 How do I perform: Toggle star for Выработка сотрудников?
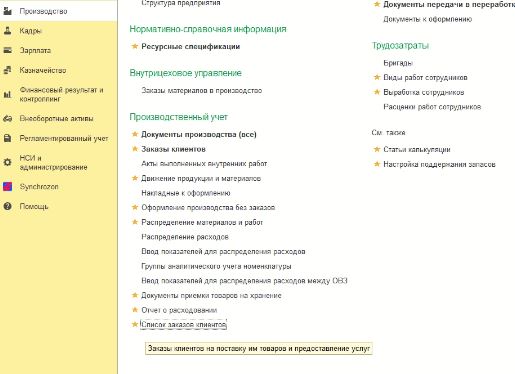click(377, 92)
